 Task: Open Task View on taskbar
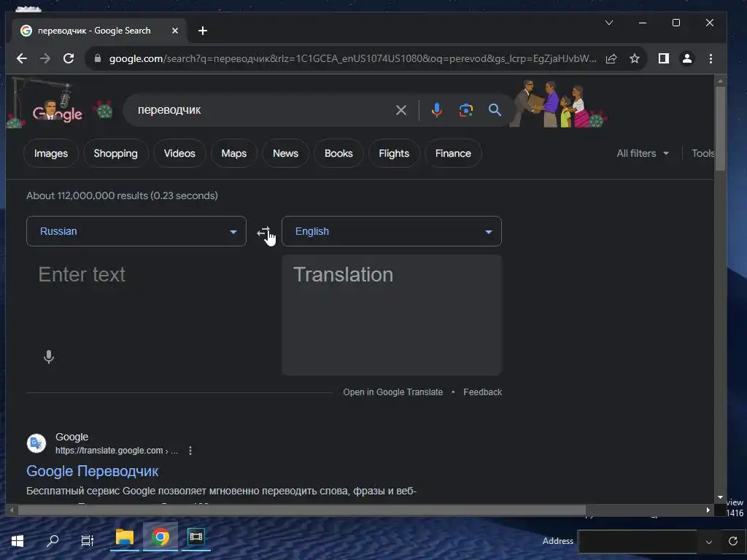88,541
